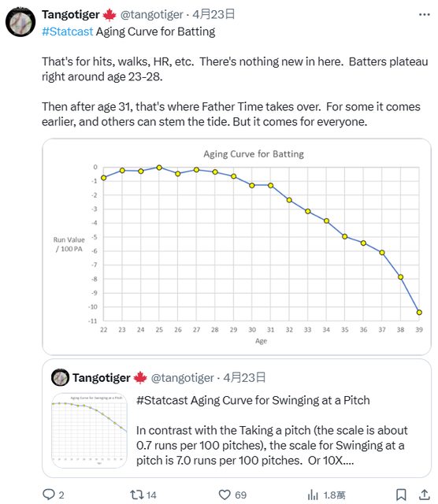This screenshot has height=504, width=438.
Task: Open the #Statcast hashtag link
Action: tap(67, 31)
